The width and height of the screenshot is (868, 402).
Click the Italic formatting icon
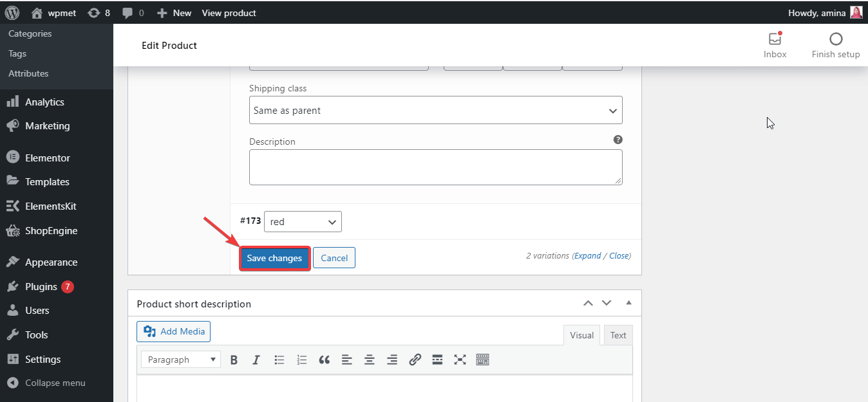(256, 360)
